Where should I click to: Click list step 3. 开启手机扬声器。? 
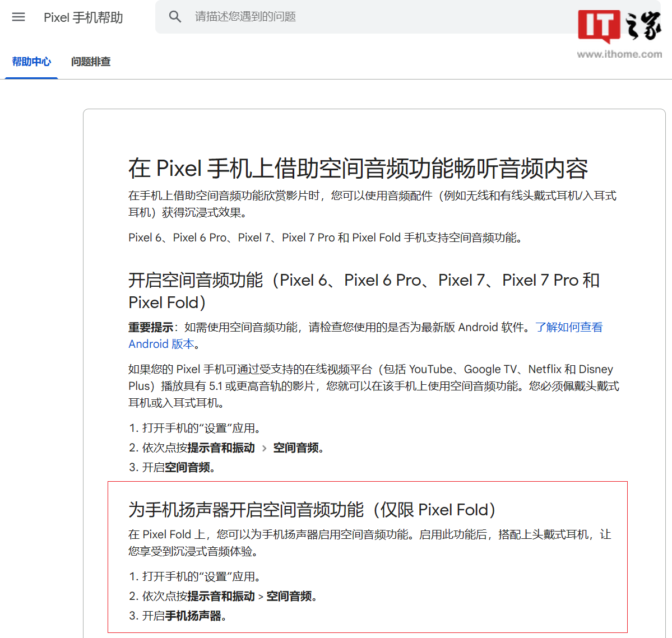pyautogui.click(x=178, y=616)
